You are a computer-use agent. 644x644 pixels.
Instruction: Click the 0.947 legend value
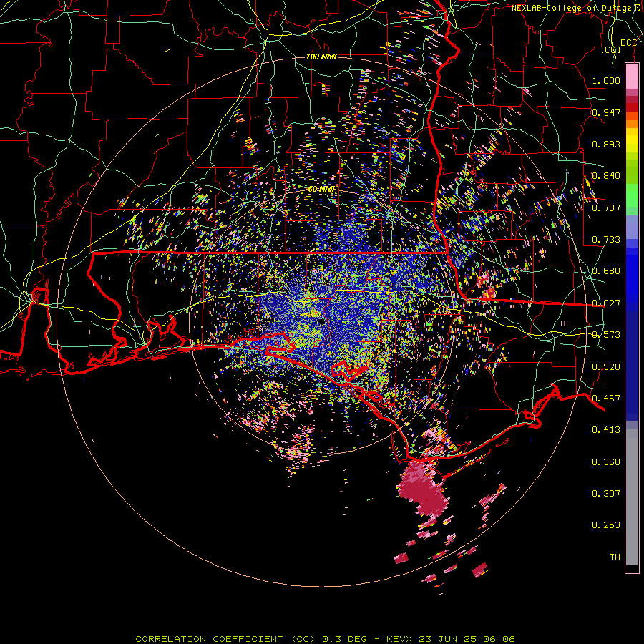[606, 112]
